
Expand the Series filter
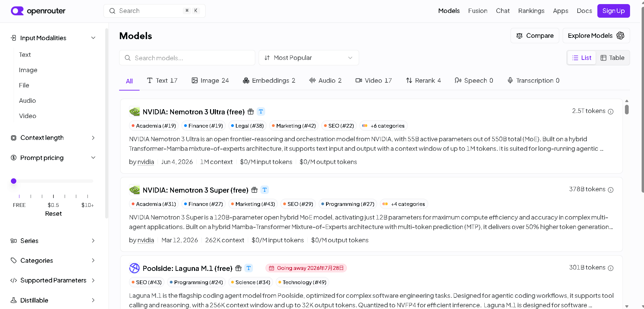(x=93, y=241)
